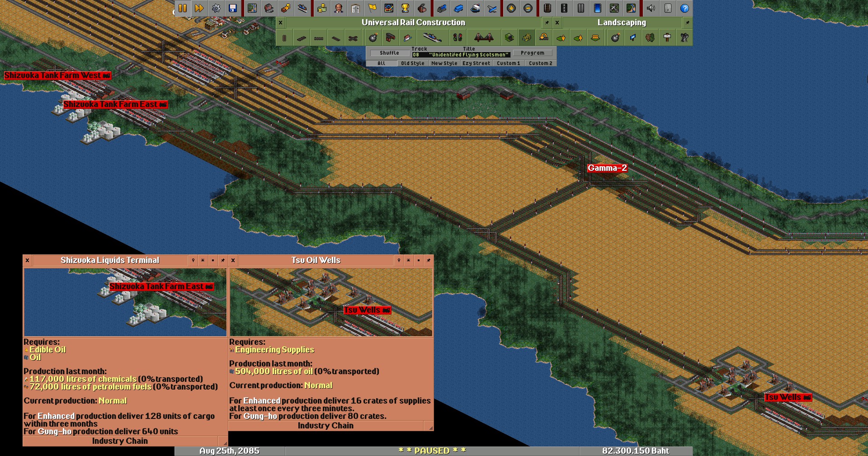Center view on Tsu Oil Wells location
The height and width of the screenshot is (456, 868).
coord(399,260)
